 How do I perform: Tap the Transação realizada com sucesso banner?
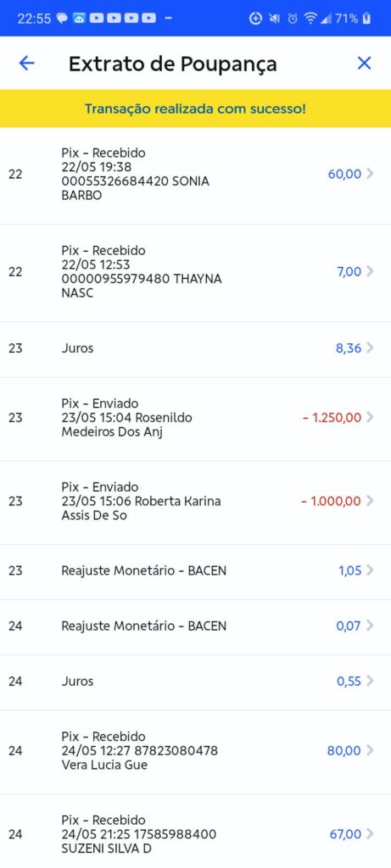click(195, 108)
